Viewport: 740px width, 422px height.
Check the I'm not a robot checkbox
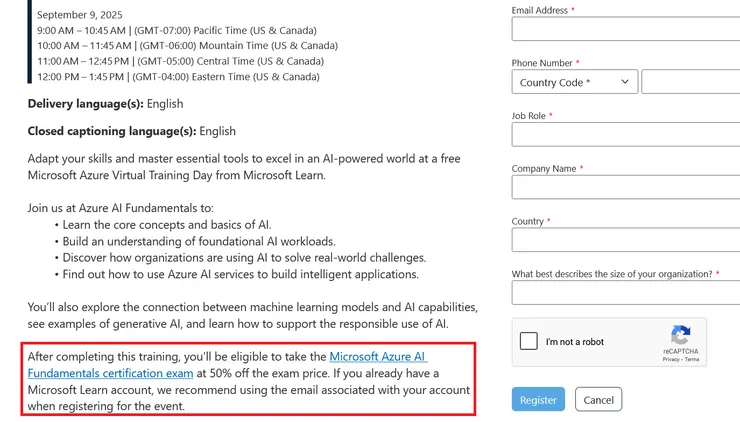click(x=529, y=341)
